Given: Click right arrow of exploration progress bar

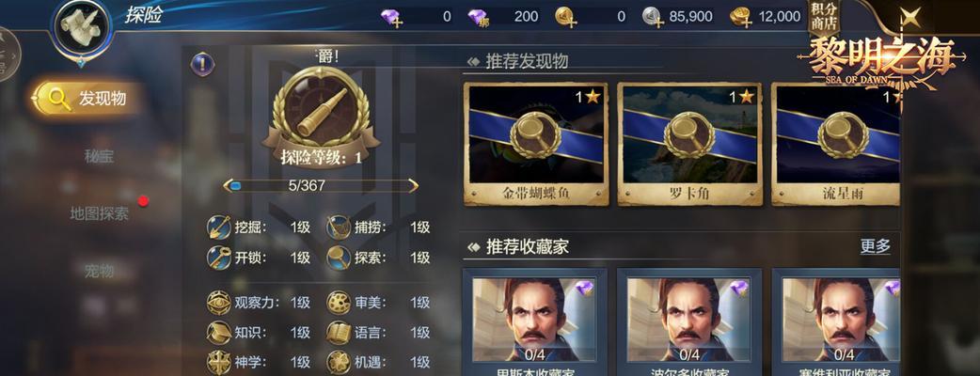Looking at the screenshot, I should pyautogui.click(x=413, y=185).
